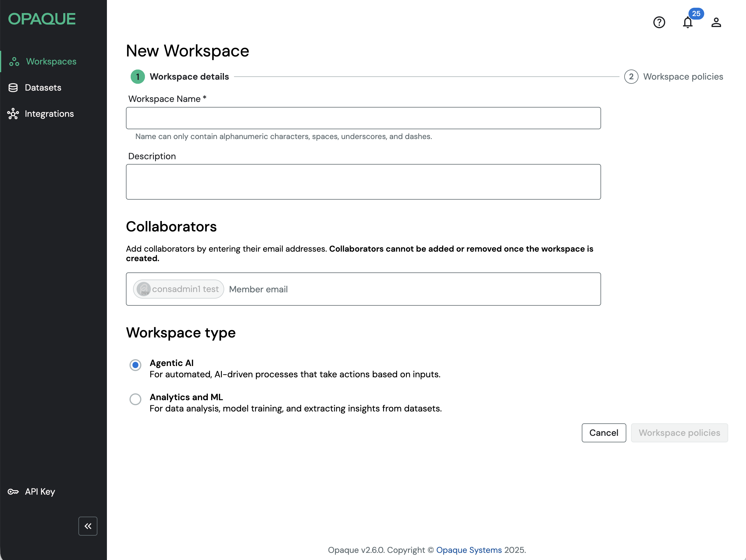Collapse the sidebar with double-chevron button
Image resolution: width=746 pixels, height=560 pixels.
pos(88,526)
